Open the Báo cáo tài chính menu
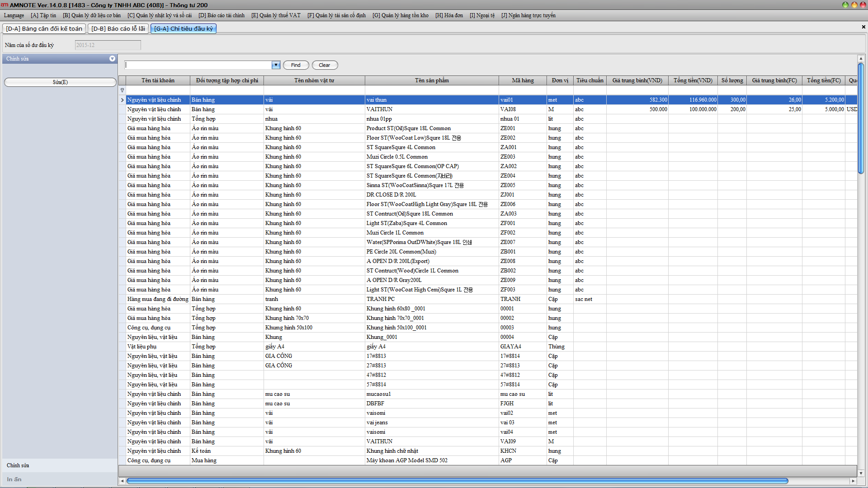Image resolution: width=868 pixels, height=488 pixels. click(222, 15)
